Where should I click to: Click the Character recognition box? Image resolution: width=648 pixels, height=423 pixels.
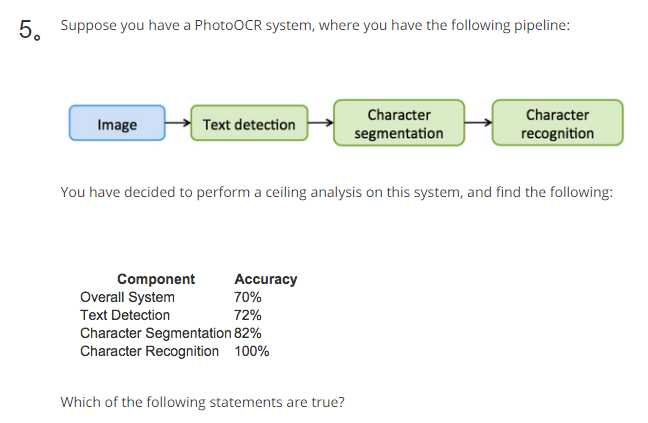coord(557,123)
